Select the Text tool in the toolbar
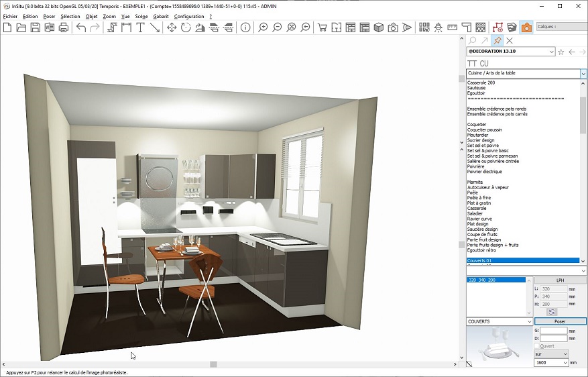 [x=140, y=28]
